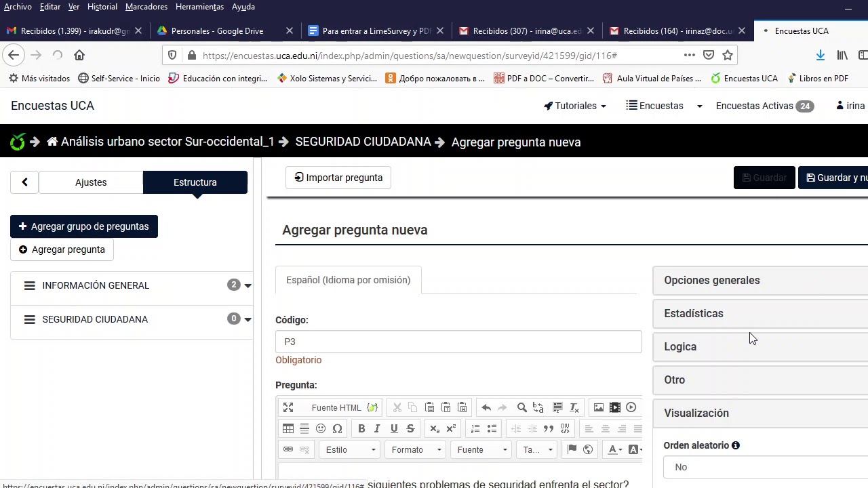Viewport: 868px width, 488px height.
Task: Open the LimeReplacementFields icon in editor
Action: pos(372,407)
